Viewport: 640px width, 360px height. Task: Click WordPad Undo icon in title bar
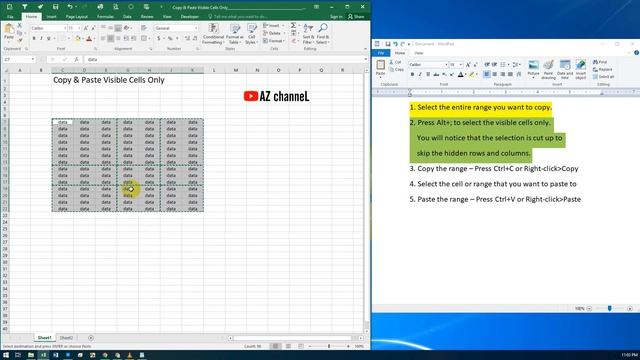point(395,44)
